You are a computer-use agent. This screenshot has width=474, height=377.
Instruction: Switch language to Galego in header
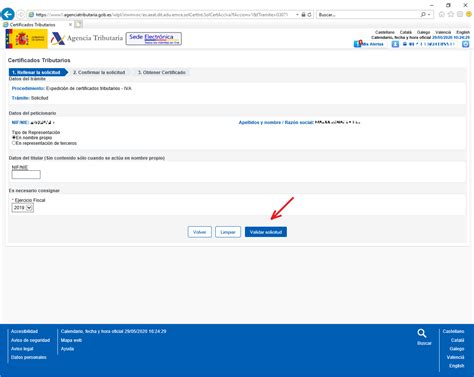click(423, 32)
